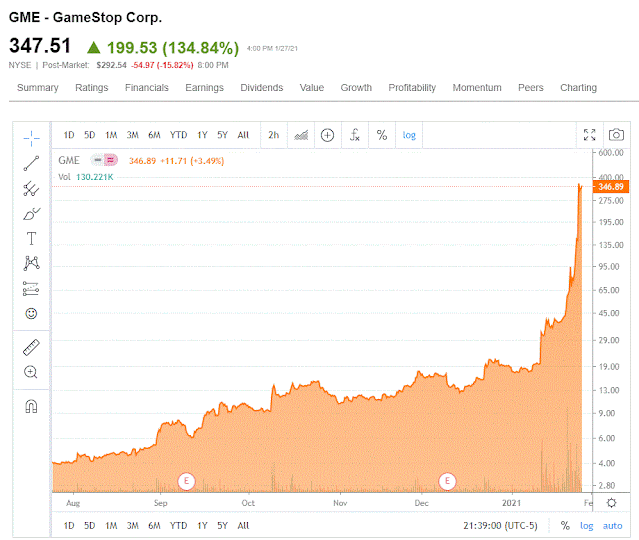View the Momentum tab

[x=477, y=88]
